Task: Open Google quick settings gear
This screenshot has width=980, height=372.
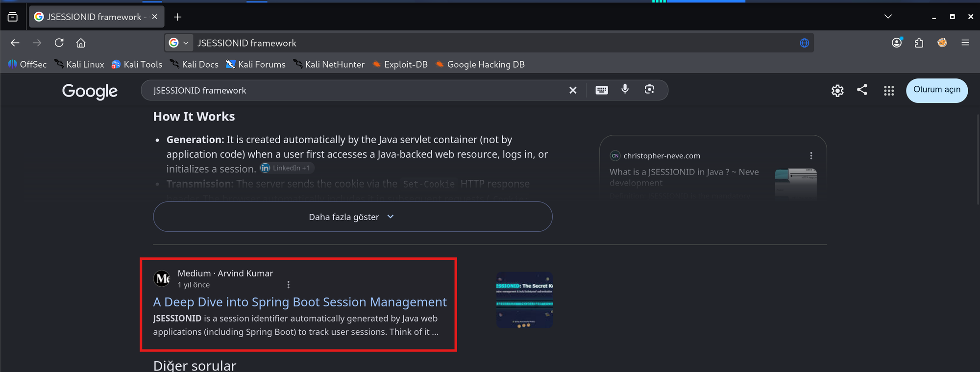Action: [x=837, y=91]
